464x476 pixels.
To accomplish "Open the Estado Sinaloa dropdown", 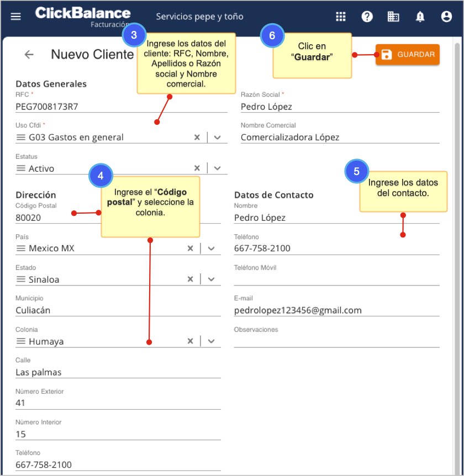I will 211,279.
